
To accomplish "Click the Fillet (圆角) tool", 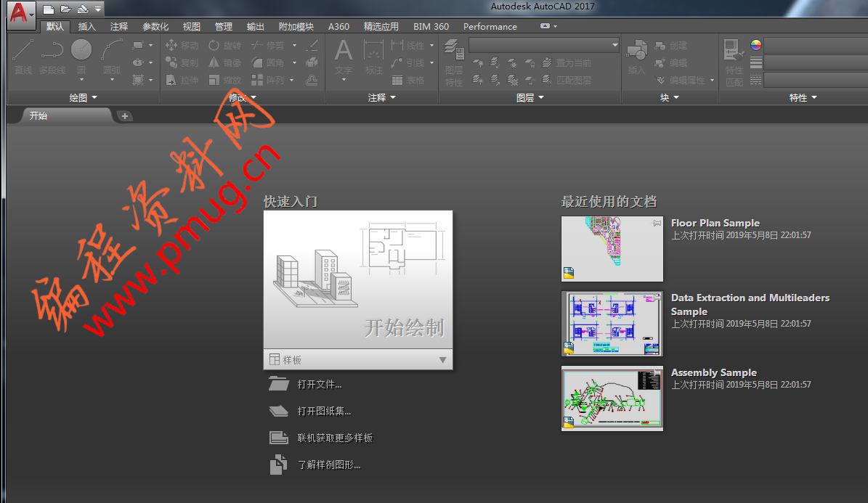I will pos(267,62).
